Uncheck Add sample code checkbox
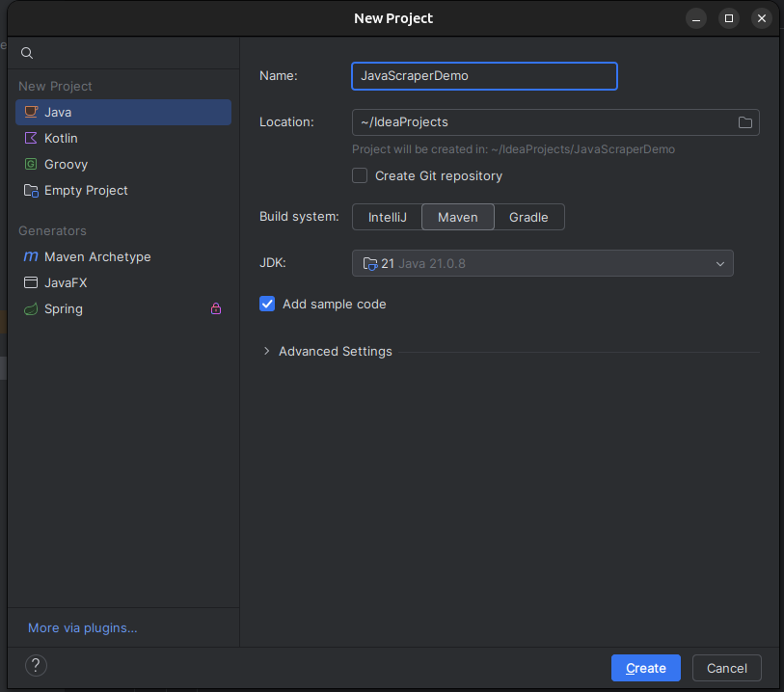The image size is (784, 692). (268, 304)
